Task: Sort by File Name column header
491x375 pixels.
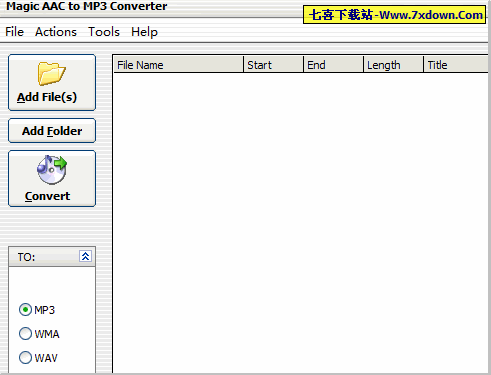Action: coord(179,65)
